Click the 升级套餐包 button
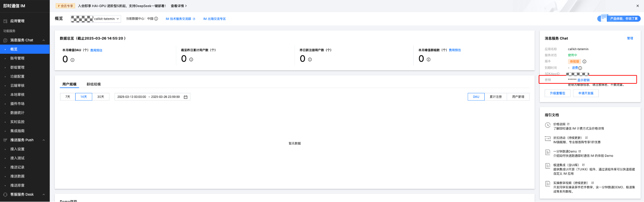 pyautogui.click(x=557, y=93)
